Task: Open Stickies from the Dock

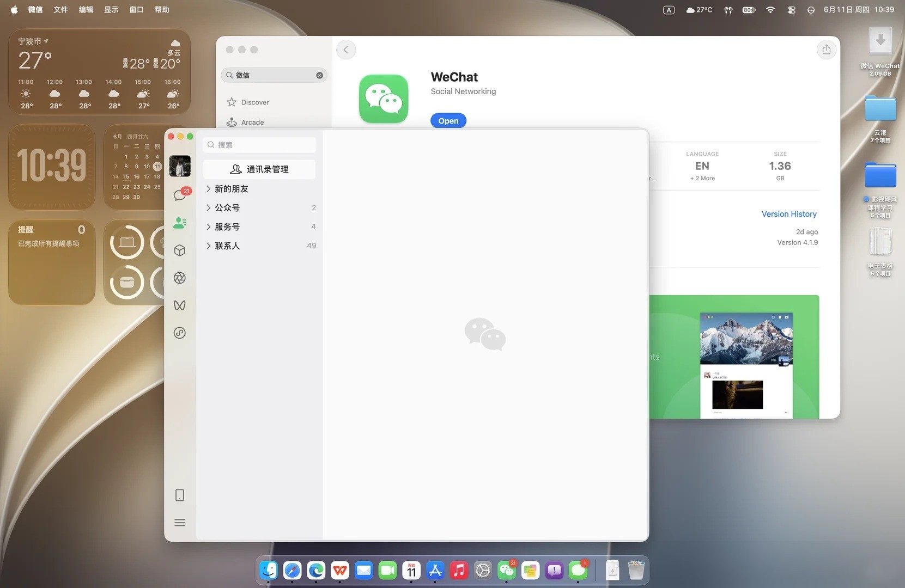Action: click(x=530, y=570)
